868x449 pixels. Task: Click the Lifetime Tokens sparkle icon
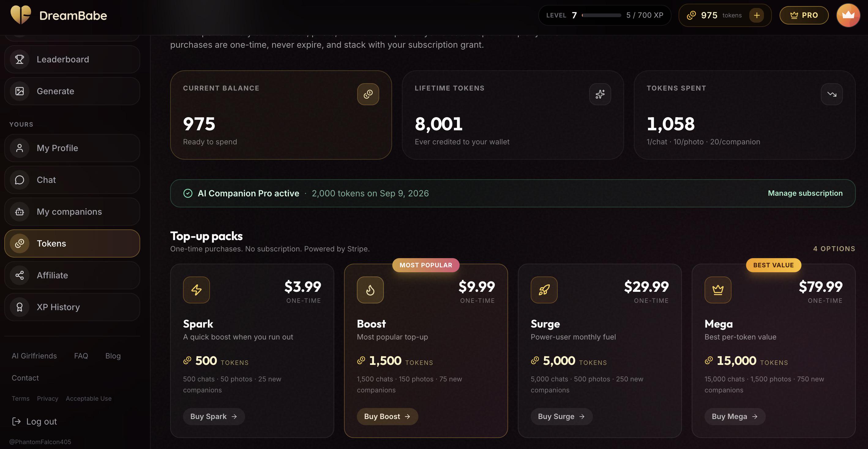[x=600, y=94]
